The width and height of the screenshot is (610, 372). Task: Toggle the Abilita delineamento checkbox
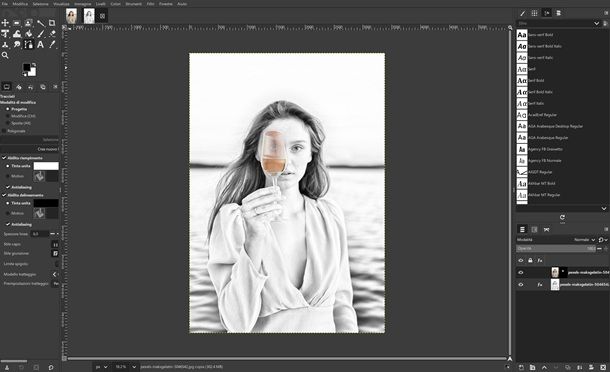[x=4, y=195]
